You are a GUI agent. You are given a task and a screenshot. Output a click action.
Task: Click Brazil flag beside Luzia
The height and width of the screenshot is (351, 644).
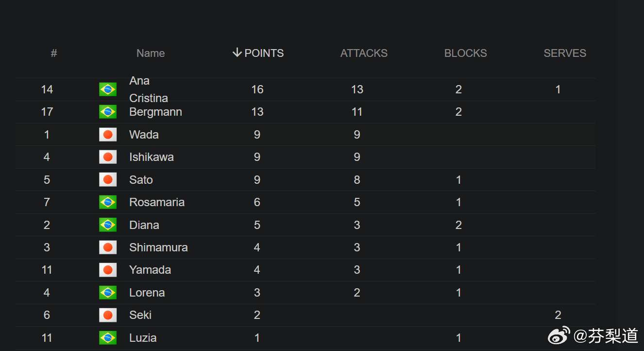pos(108,338)
